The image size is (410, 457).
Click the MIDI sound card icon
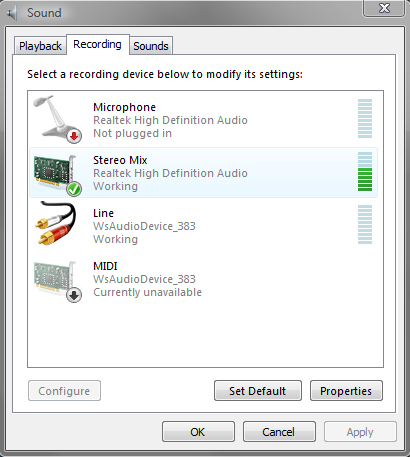(57, 281)
